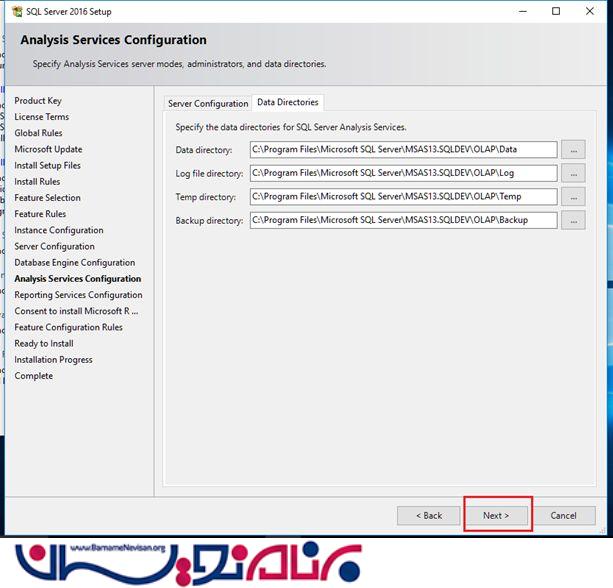Screen dimensions: 613x588
Task: Open Temp directory browse ellipsis button
Action: (573, 197)
